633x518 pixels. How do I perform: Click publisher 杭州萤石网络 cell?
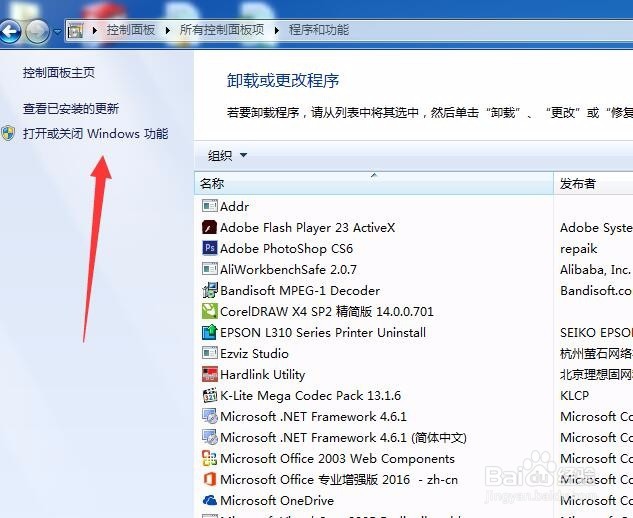coord(596,353)
